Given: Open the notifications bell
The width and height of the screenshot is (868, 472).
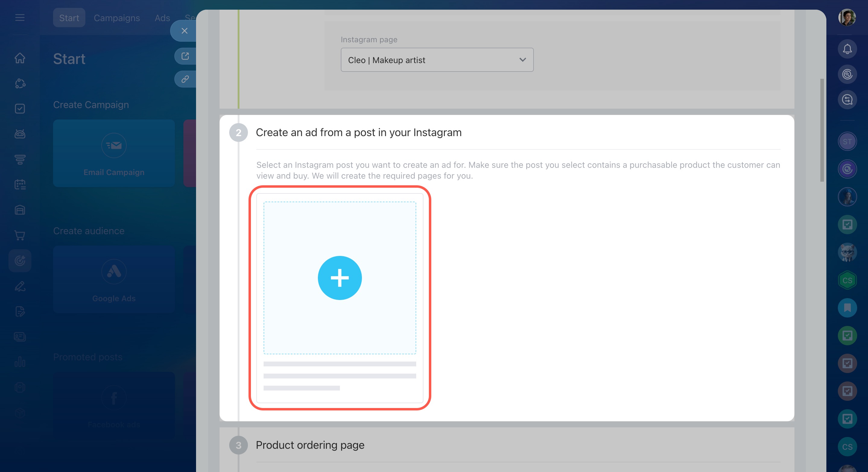Looking at the screenshot, I should [847, 49].
